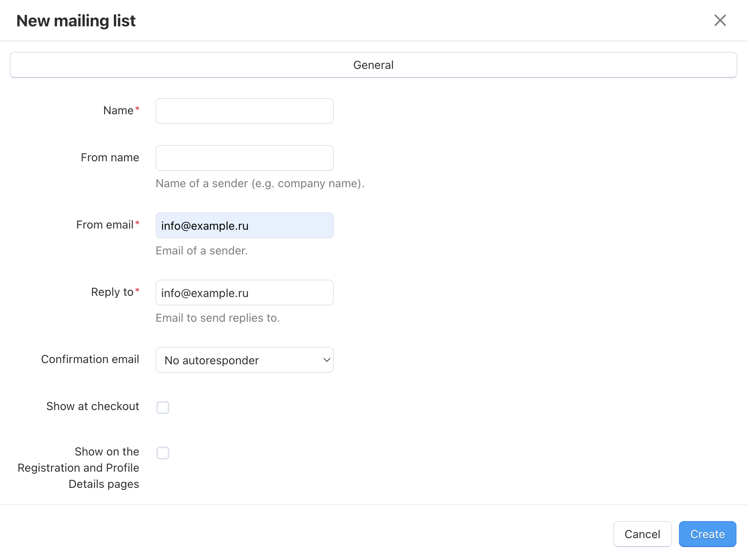Screen dimensions: 747x560
Task: Click the New mailing list title
Action: 76,21
